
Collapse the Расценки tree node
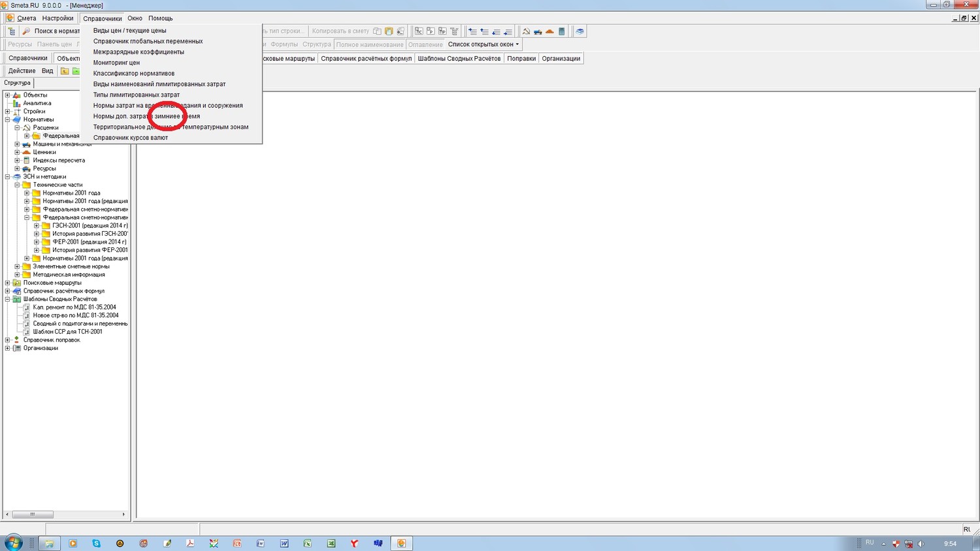[x=18, y=128]
